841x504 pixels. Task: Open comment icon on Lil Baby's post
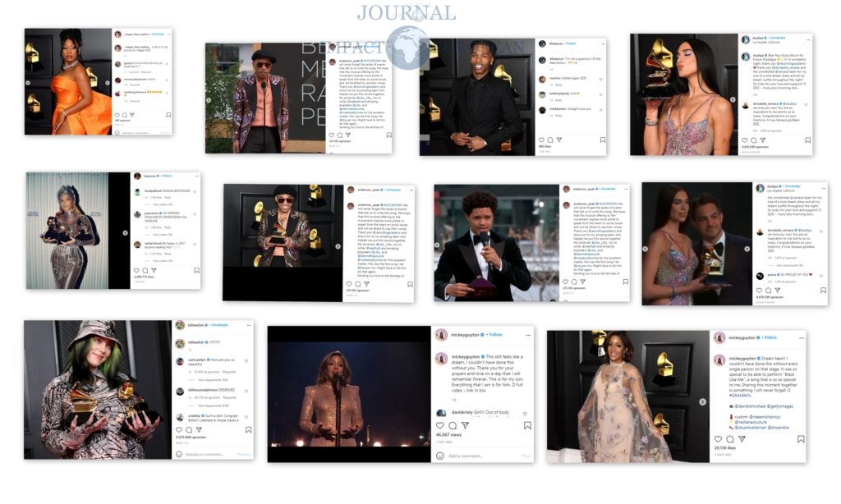(x=551, y=140)
